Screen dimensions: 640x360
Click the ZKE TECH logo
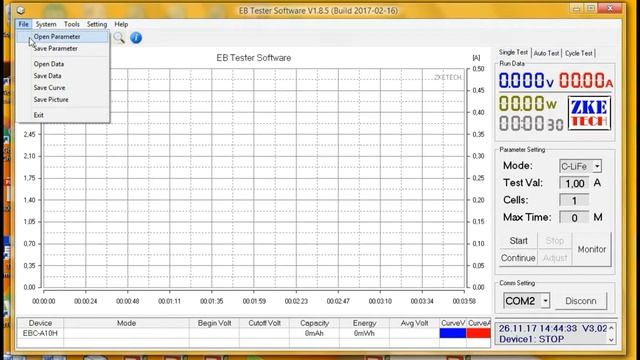point(589,113)
